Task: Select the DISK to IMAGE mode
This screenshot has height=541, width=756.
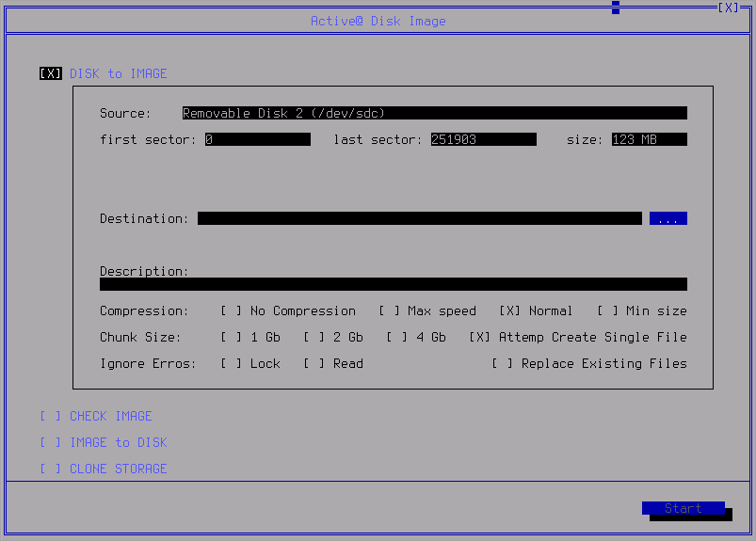Action: [51, 73]
